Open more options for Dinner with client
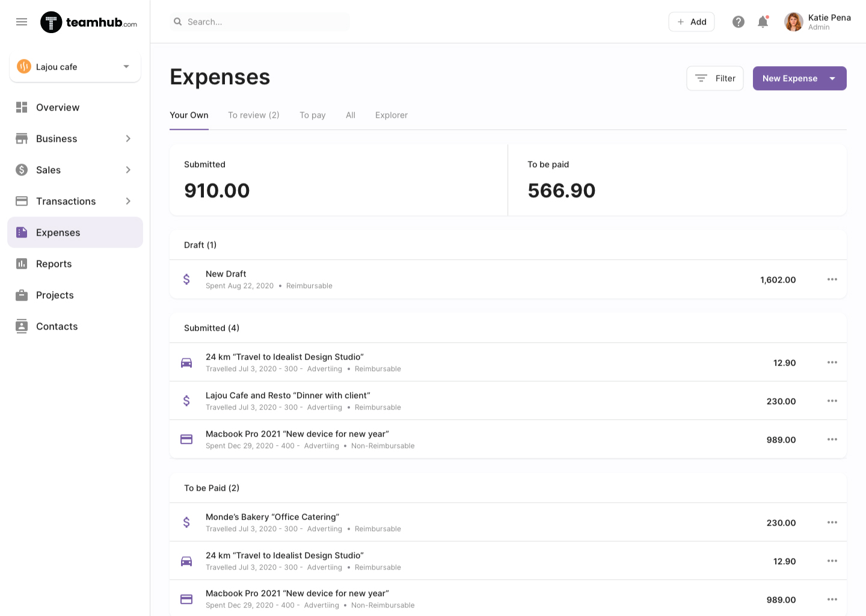Screen dimensions: 866x616 coord(832,401)
